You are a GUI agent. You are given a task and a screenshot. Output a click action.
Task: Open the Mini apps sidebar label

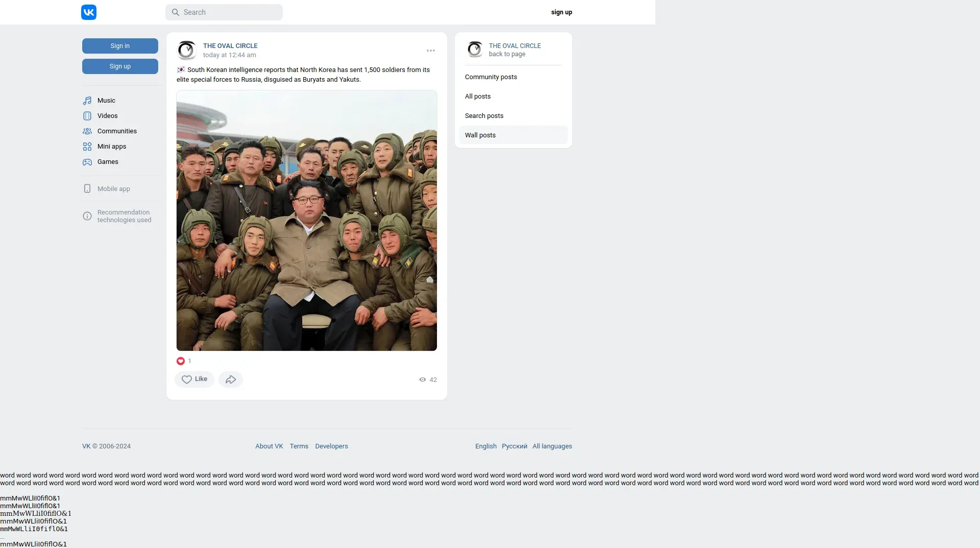[112, 147]
